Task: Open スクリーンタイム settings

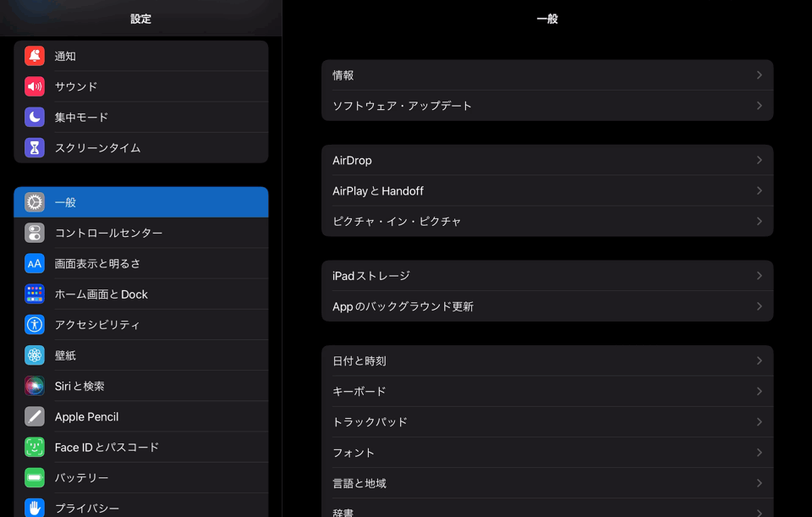Action: (x=141, y=147)
